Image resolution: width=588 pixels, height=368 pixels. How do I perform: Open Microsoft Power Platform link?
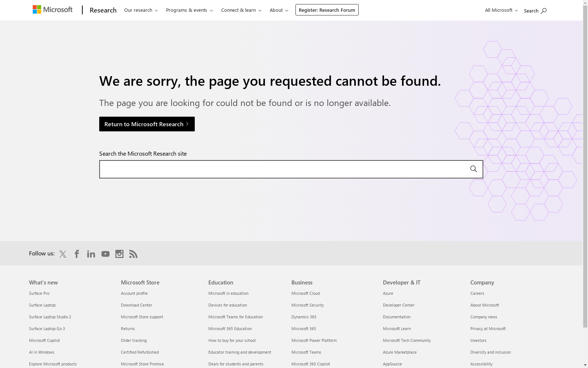pyautogui.click(x=314, y=340)
